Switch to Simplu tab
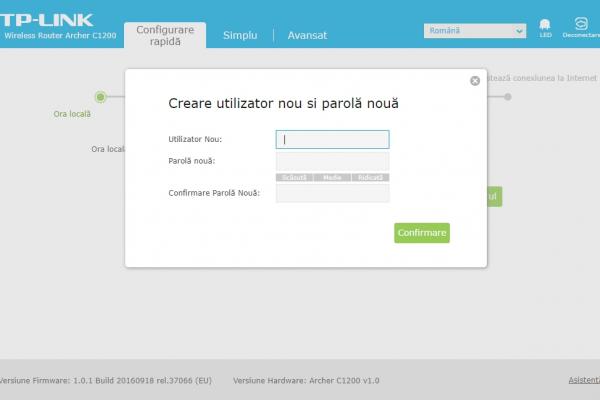 pyautogui.click(x=240, y=35)
